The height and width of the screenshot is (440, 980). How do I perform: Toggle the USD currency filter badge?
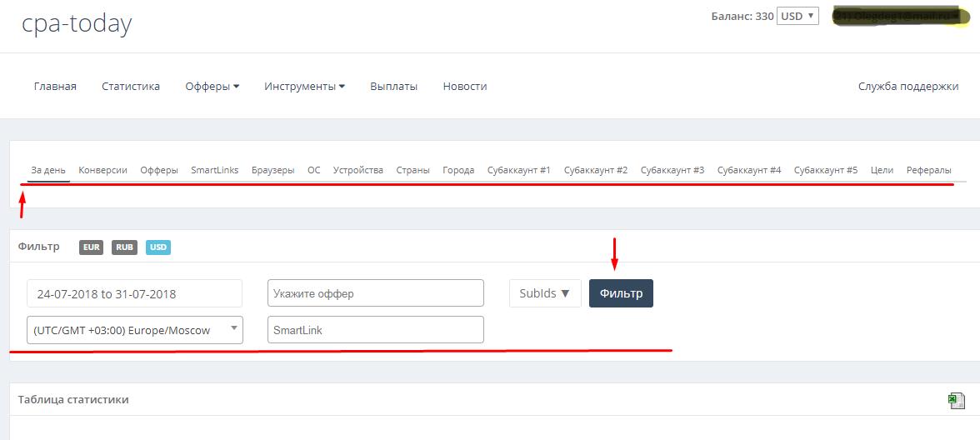point(157,247)
